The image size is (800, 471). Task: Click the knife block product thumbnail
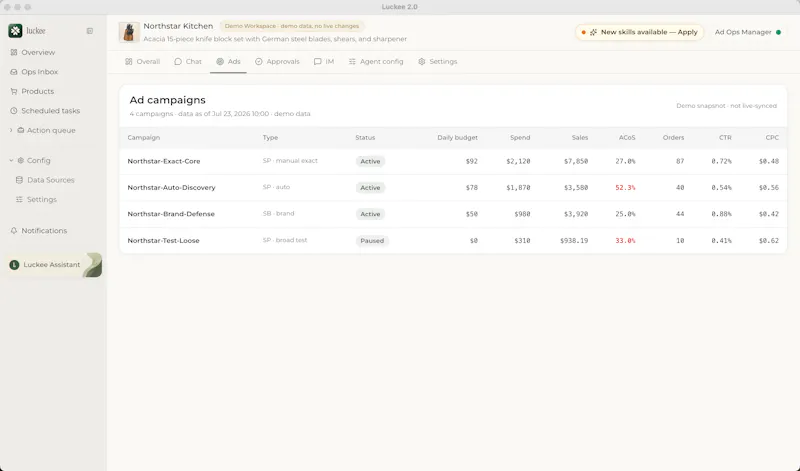pyautogui.click(x=129, y=32)
